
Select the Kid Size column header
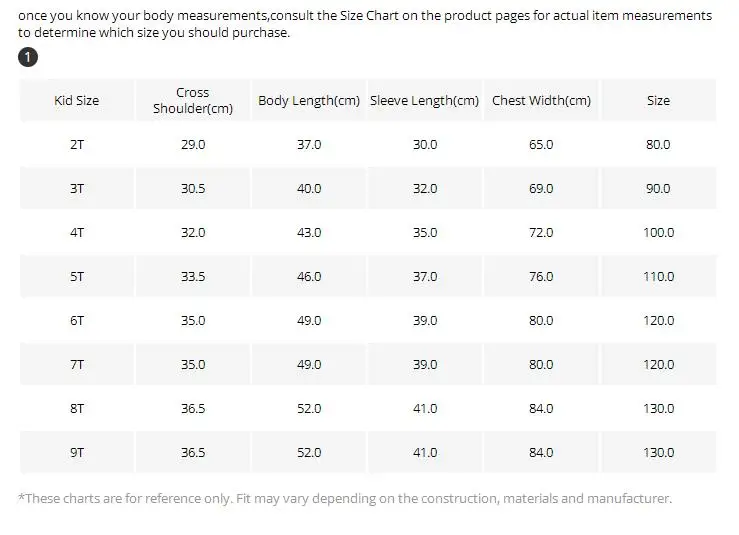point(77,100)
